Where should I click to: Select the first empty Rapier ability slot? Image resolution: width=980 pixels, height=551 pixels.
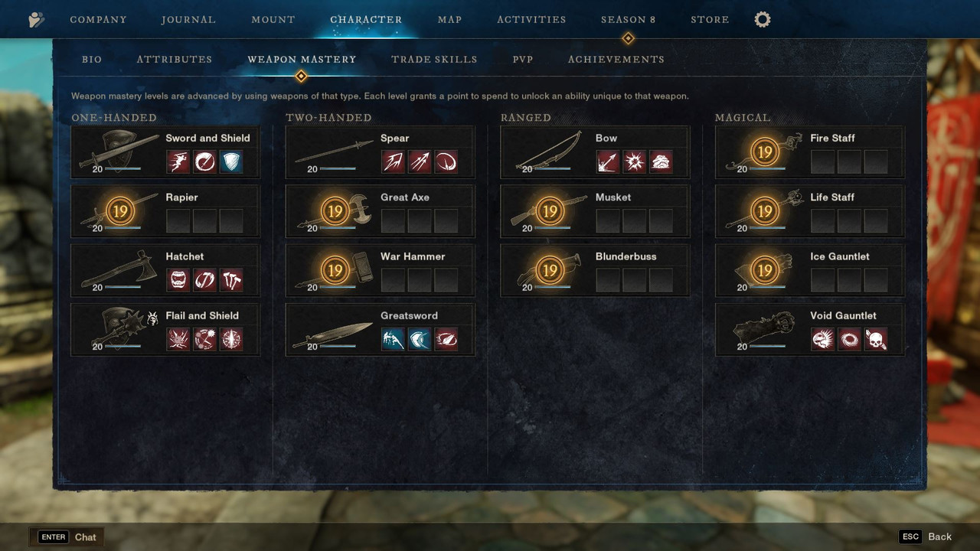[x=178, y=221]
